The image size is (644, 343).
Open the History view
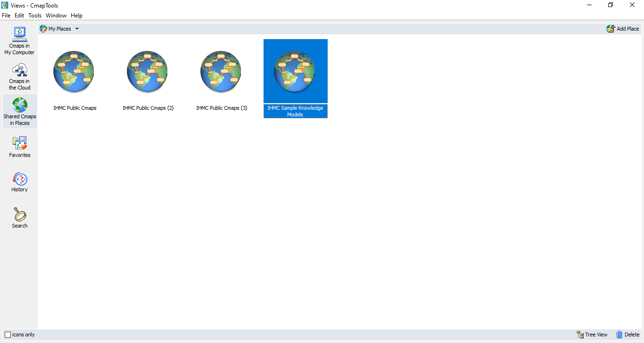pos(20,182)
